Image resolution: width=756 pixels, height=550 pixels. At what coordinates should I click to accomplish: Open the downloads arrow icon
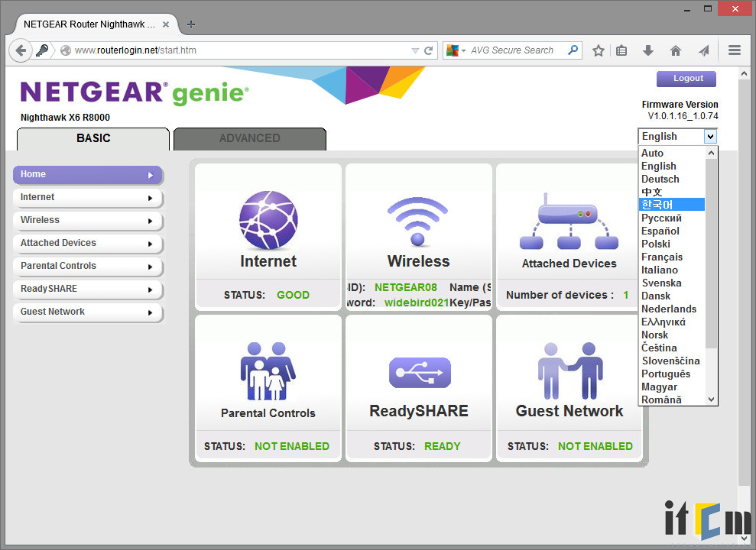click(x=648, y=50)
